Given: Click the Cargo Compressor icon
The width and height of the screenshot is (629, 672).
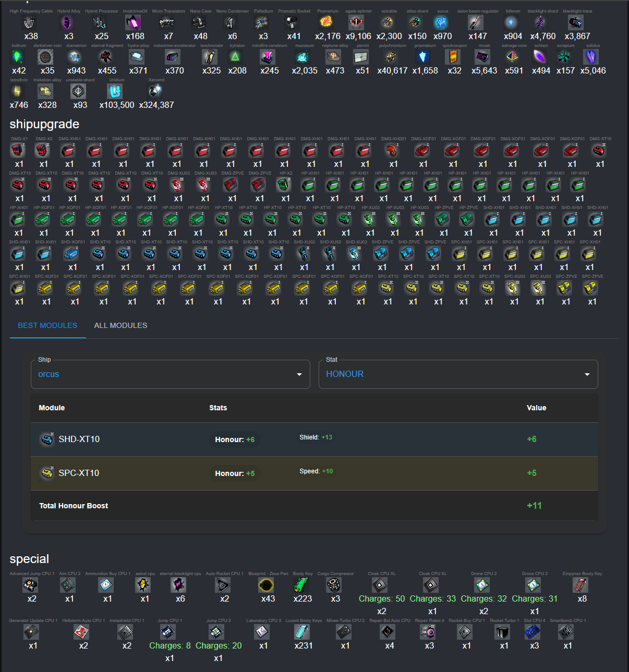Looking at the screenshot, I should (x=334, y=585).
